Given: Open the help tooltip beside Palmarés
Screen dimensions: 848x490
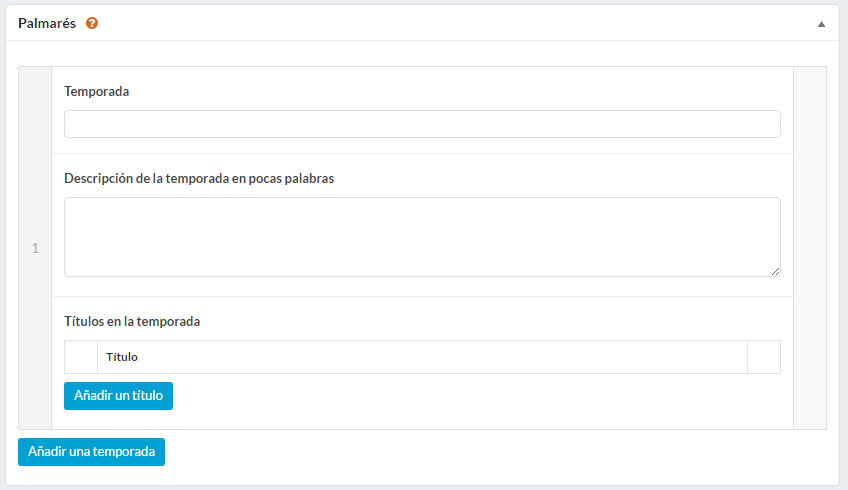Looking at the screenshot, I should (x=92, y=23).
